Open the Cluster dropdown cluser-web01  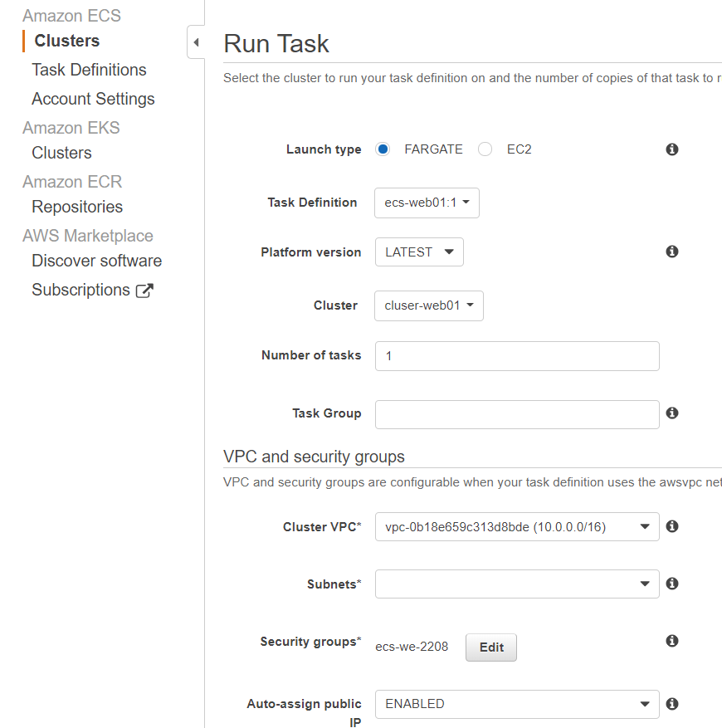tap(429, 306)
